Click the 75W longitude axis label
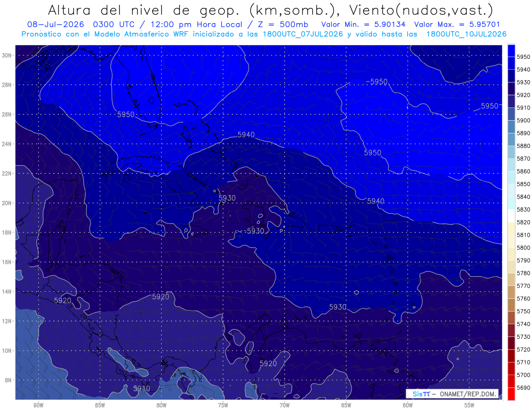The width and height of the screenshot is (532, 411). click(223, 405)
